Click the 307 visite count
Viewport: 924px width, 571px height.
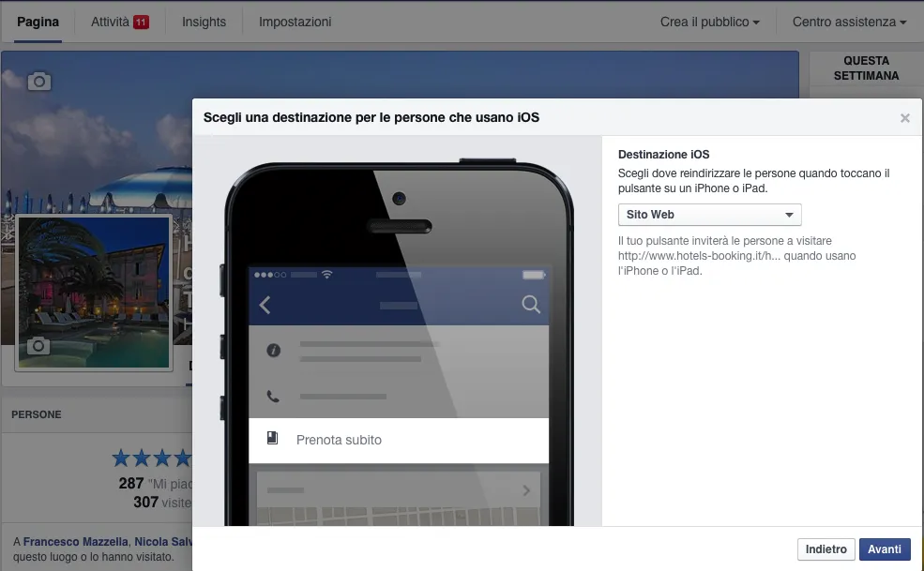click(162, 502)
